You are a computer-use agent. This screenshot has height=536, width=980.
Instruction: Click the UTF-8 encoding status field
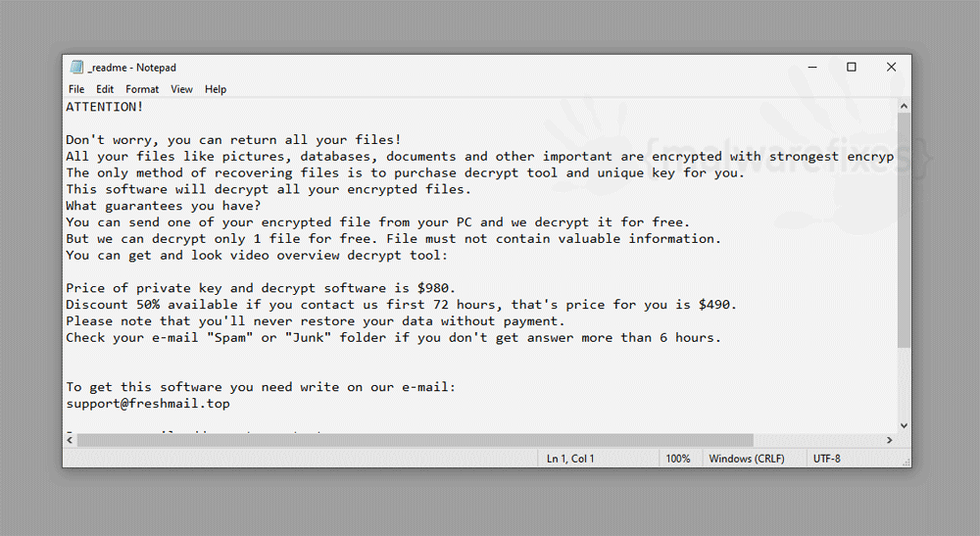point(826,459)
